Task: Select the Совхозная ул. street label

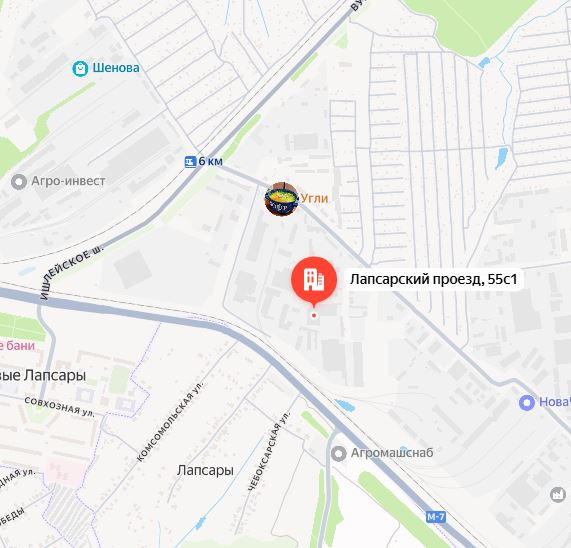Action: point(60,407)
